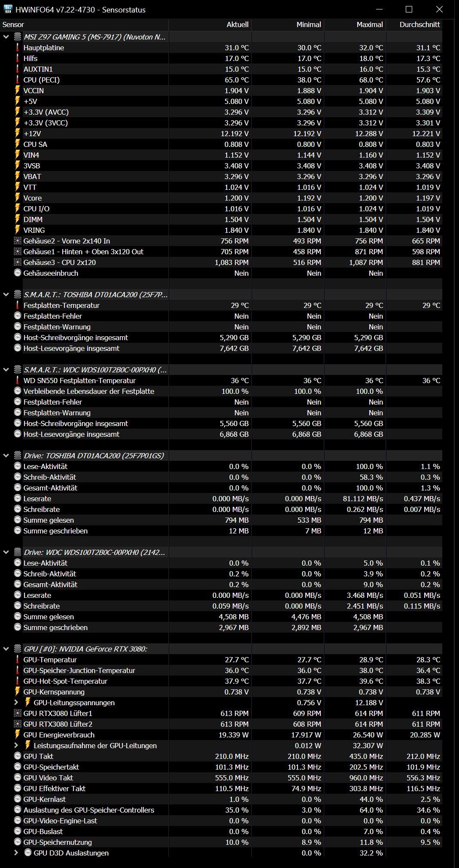The width and height of the screenshot is (459, 868).
Task: Click the lightning bolt icon beside VCCIN
Action: [x=18, y=91]
